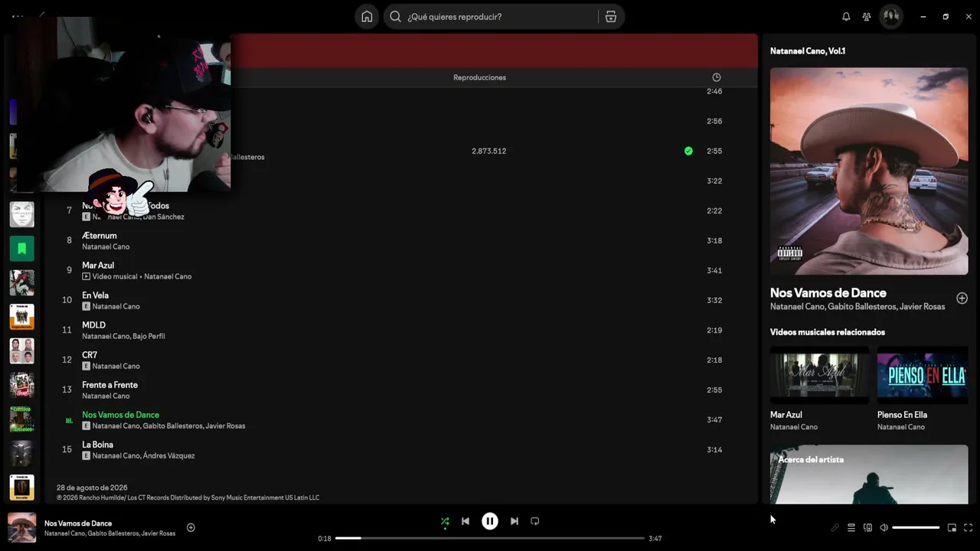Open Dan Sánchez artist link on track 7

tap(164, 217)
